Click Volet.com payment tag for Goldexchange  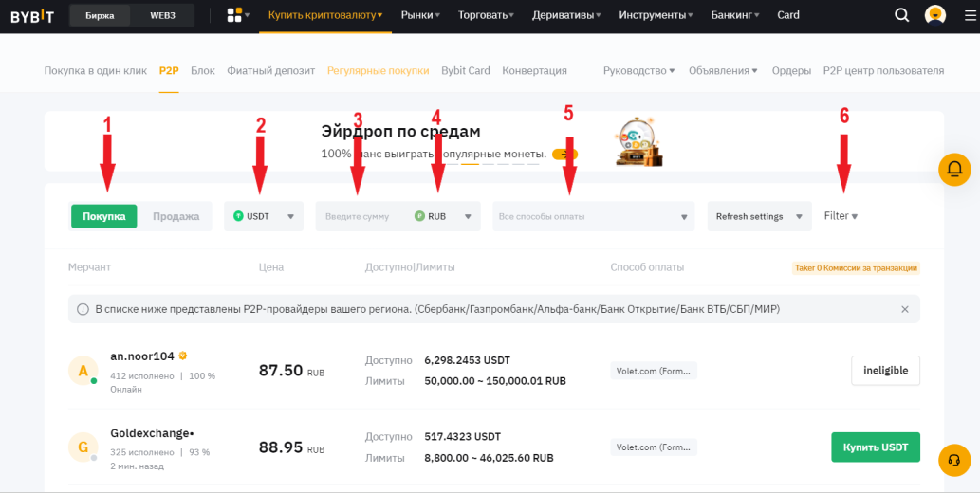pos(654,447)
